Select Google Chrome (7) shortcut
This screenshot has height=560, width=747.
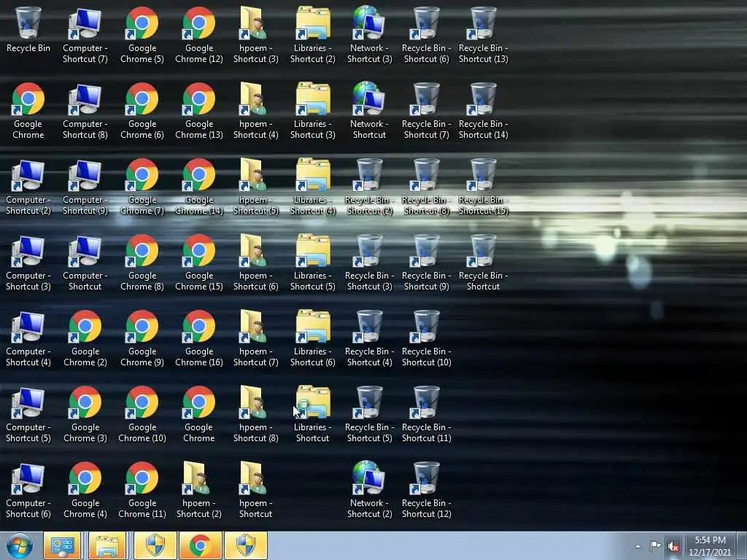(142, 187)
